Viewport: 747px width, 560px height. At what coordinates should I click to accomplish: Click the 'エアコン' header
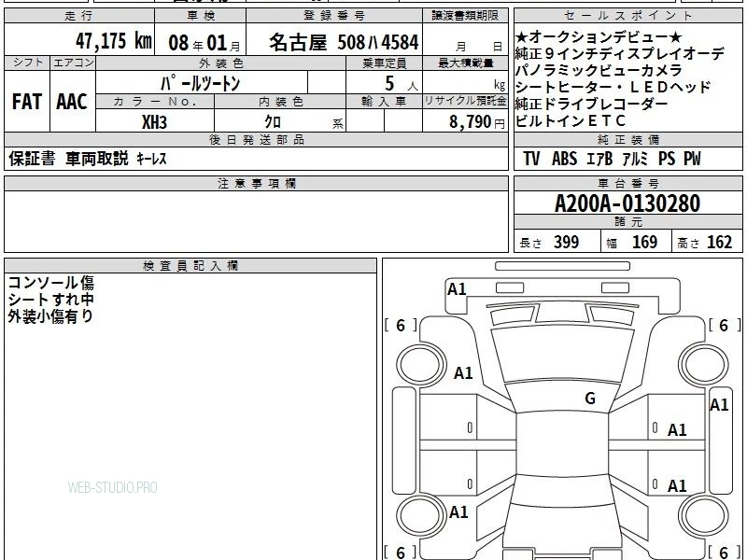pyautogui.click(x=74, y=63)
